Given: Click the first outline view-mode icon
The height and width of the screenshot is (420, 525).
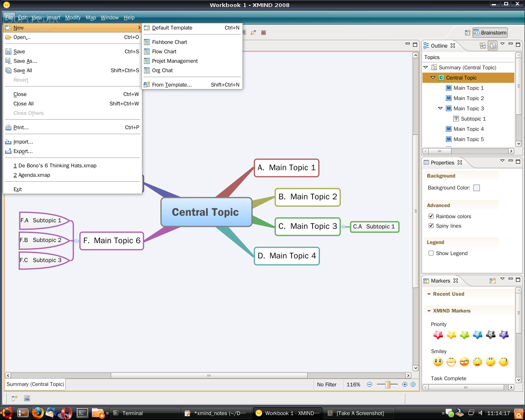Looking at the screenshot, I should [483, 46].
